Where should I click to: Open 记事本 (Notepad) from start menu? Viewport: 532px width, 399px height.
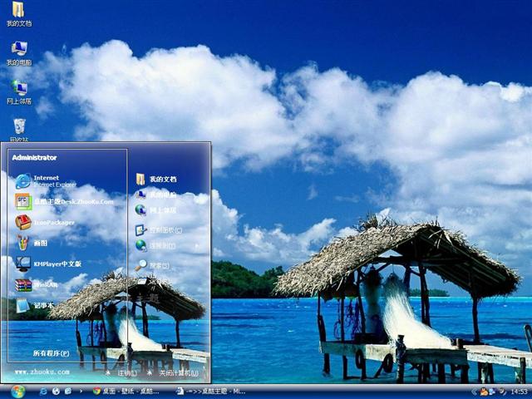35,305
